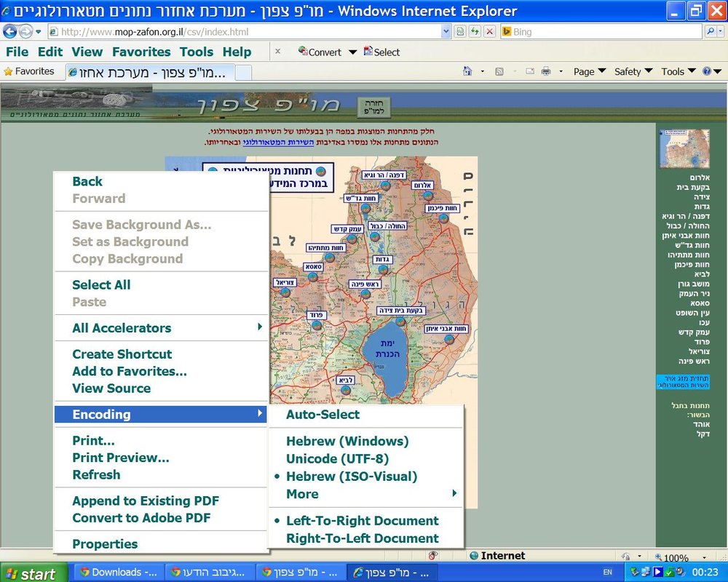Click the ראש פינה station marker on map
The width and height of the screenshot is (728, 582).
[366, 294]
